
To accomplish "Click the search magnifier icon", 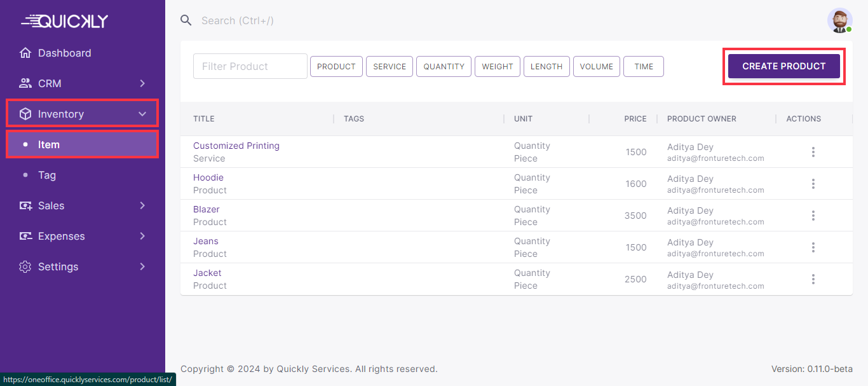I will [186, 20].
